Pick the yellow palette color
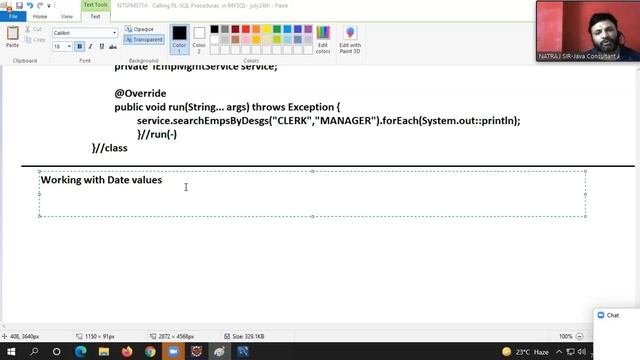This screenshot has width=640, height=360. tap(267, 29)
